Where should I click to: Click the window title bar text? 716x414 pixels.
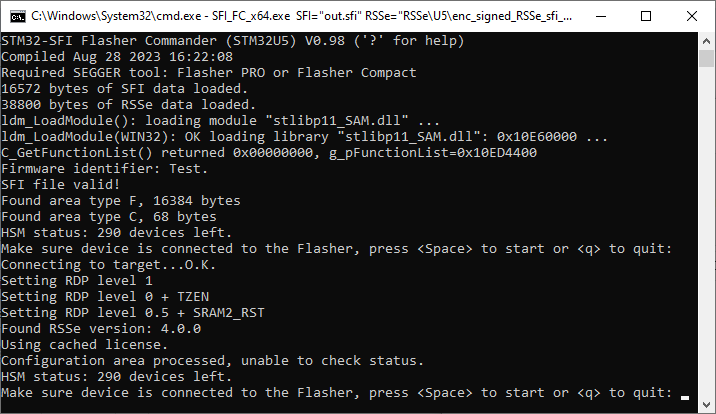point(301,16)
